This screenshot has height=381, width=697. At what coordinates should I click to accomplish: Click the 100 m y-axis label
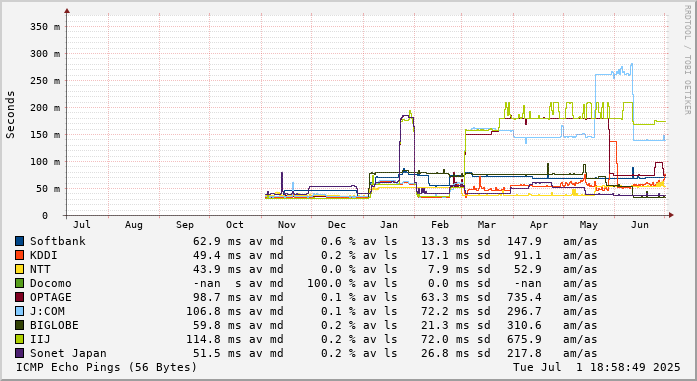[x=45, y=162]
